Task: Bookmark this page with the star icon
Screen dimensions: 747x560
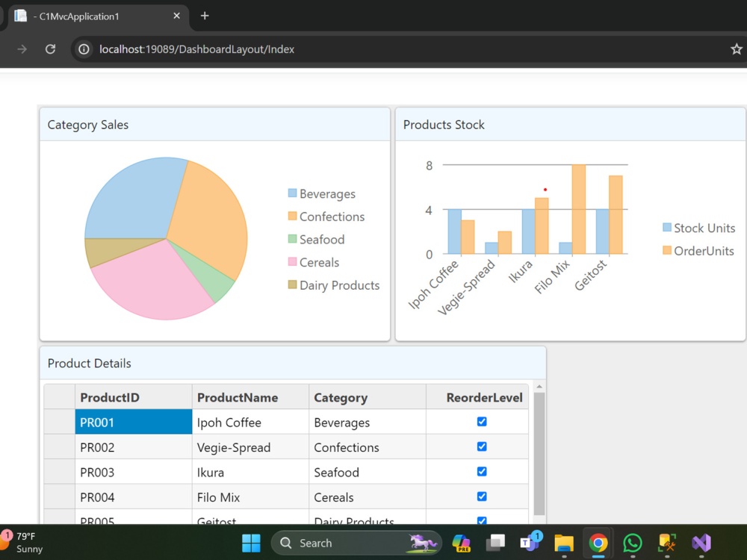Action: (x=736, y=49)
